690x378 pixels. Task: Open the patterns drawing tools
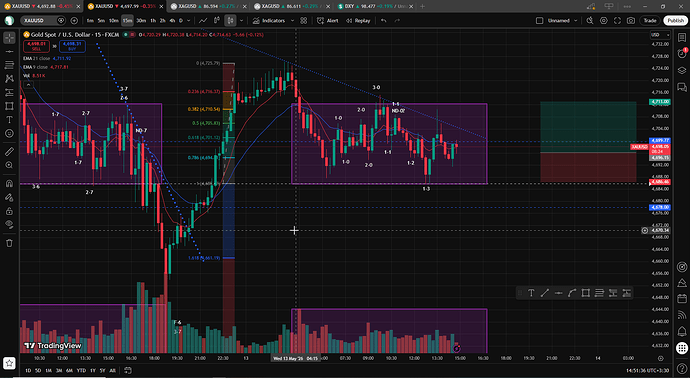click(x=9, y=79)
